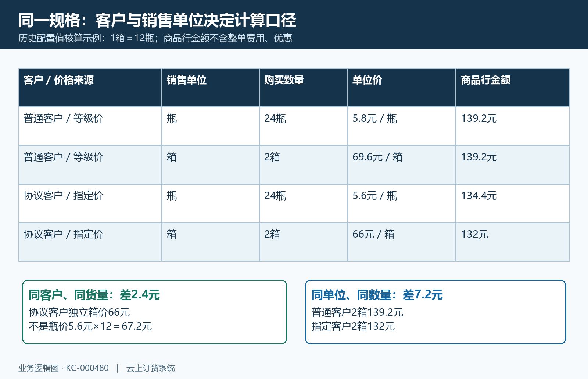The width and height of the screenshot is (588, 379).
Task: Select the "箱" unit in the 69.6元 row
Action: point(172,157)
